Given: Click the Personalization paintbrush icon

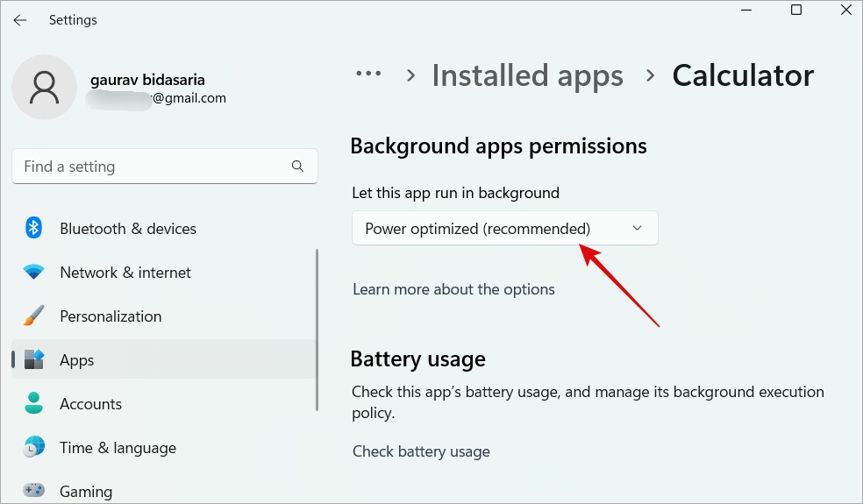Looking at the screenshot, I should click(34, 316).
